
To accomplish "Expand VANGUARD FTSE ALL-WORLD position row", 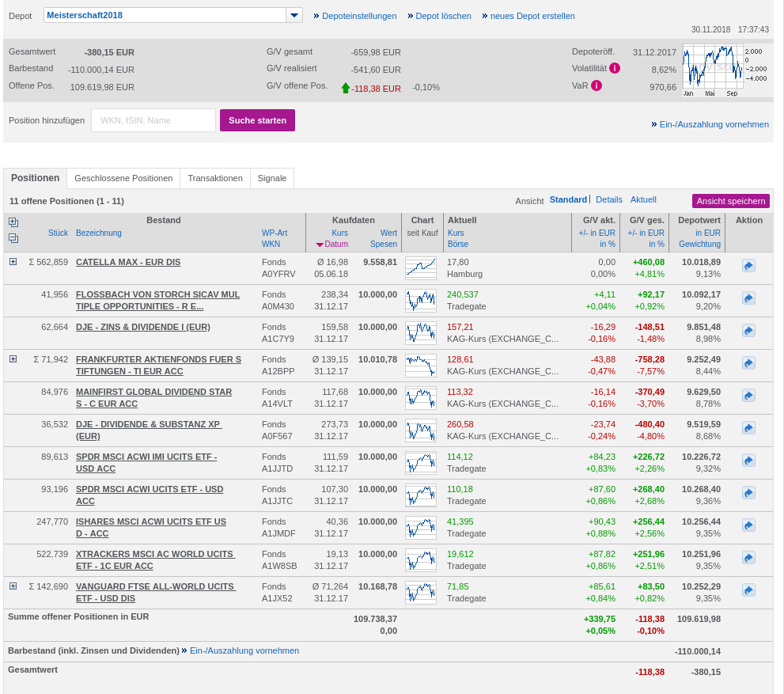I will click(13, 586).
